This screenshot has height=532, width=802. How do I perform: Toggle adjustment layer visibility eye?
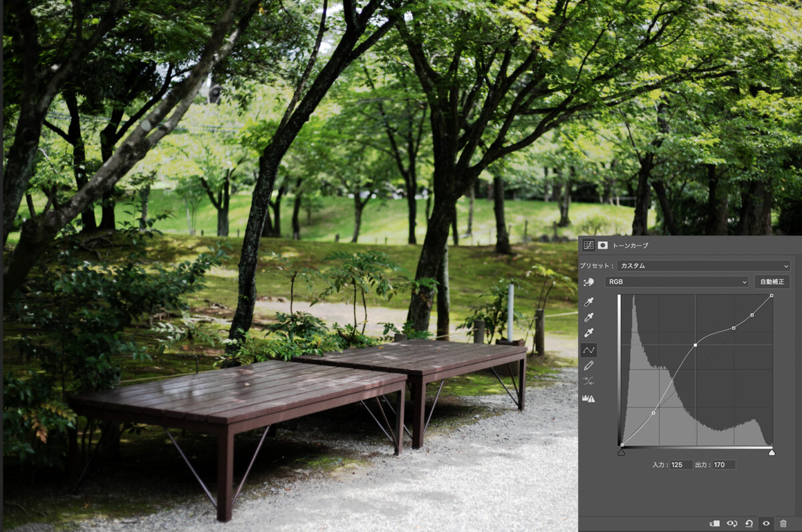[x=766, y=523]
